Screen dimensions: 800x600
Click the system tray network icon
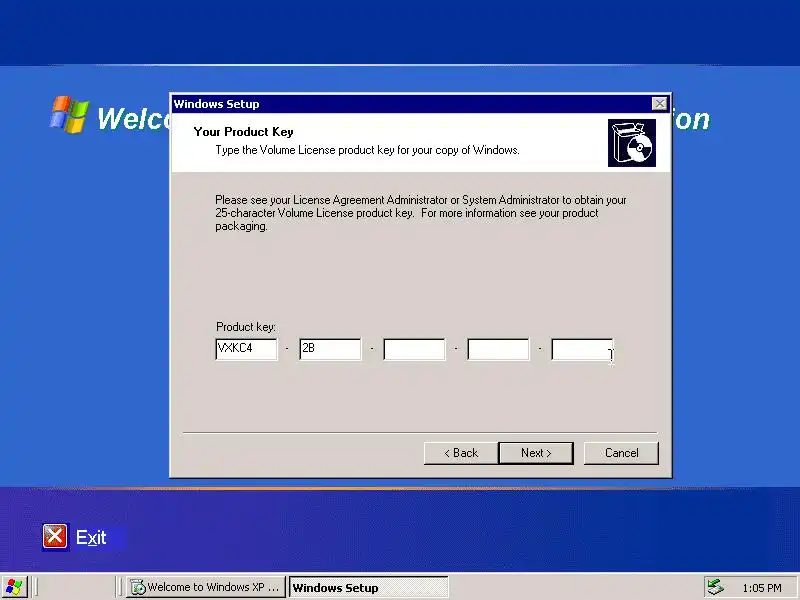[716, 587]
